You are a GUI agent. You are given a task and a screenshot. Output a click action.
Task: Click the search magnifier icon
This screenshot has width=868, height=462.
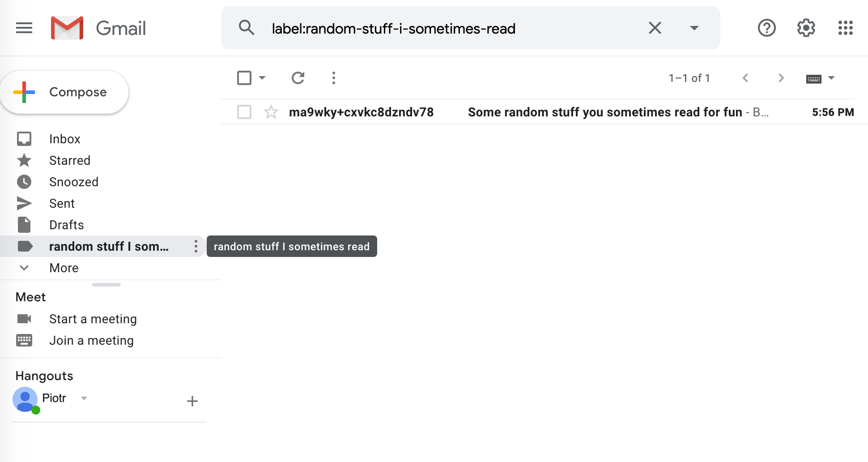click(x=247, y=28)
